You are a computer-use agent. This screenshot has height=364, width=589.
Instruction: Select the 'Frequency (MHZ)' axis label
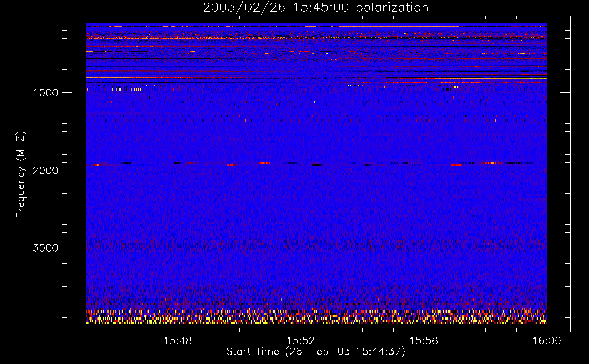[x=20, y=175]
